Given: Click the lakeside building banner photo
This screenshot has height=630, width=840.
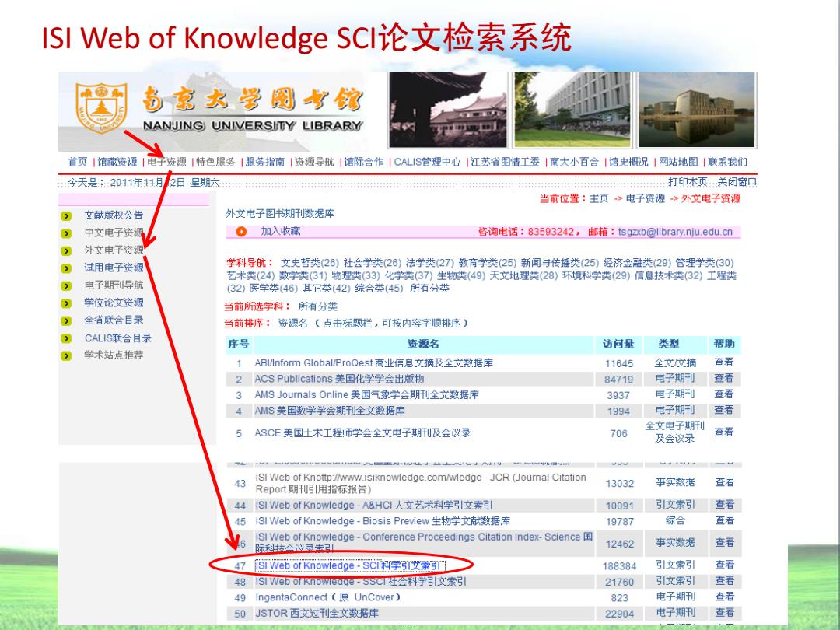Looking at the screenshot, I should click(x=696, y=110).
